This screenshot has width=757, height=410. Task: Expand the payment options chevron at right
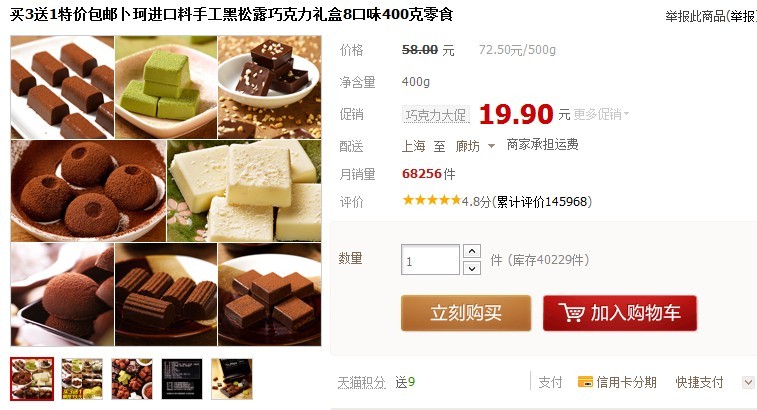tap(748, 382)
